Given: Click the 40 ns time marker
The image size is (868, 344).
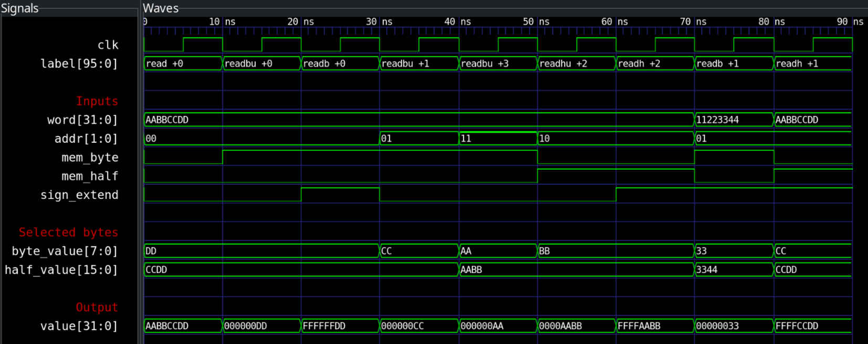Looking at the screenshot, I should tap(458, 22).
